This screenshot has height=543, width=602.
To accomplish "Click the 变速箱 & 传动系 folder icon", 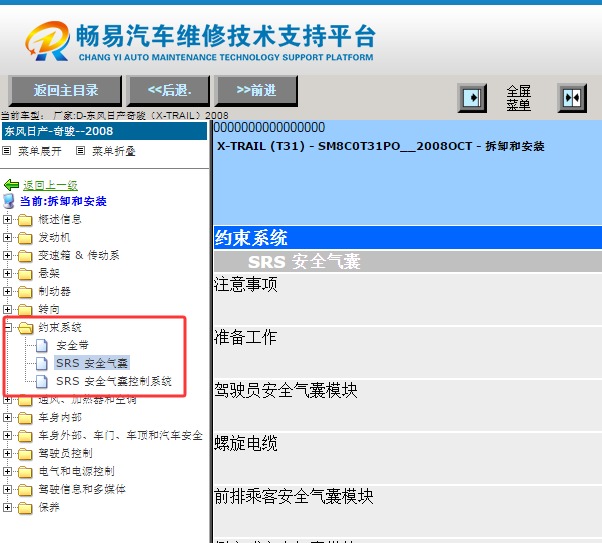I will [25, 256].
